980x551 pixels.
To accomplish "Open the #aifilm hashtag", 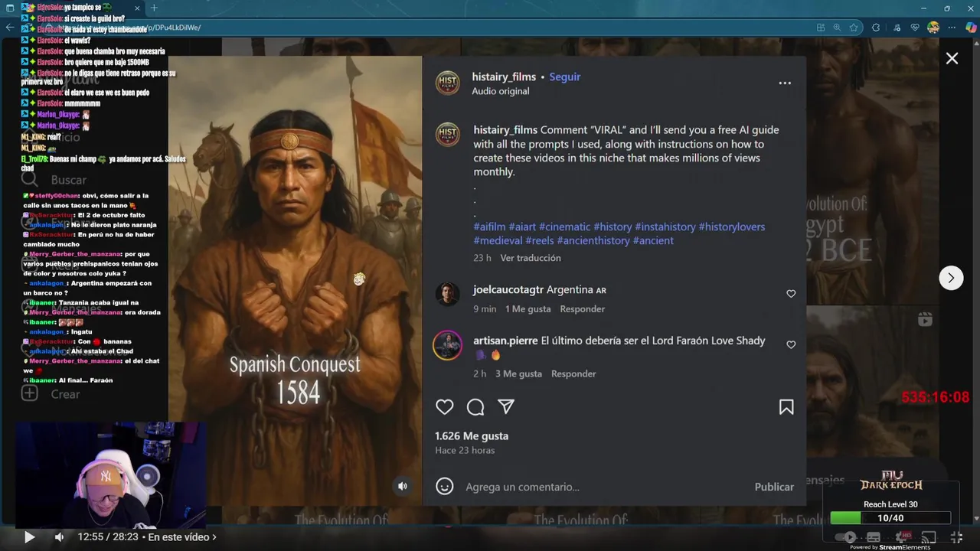I will (x=489, y=227).
